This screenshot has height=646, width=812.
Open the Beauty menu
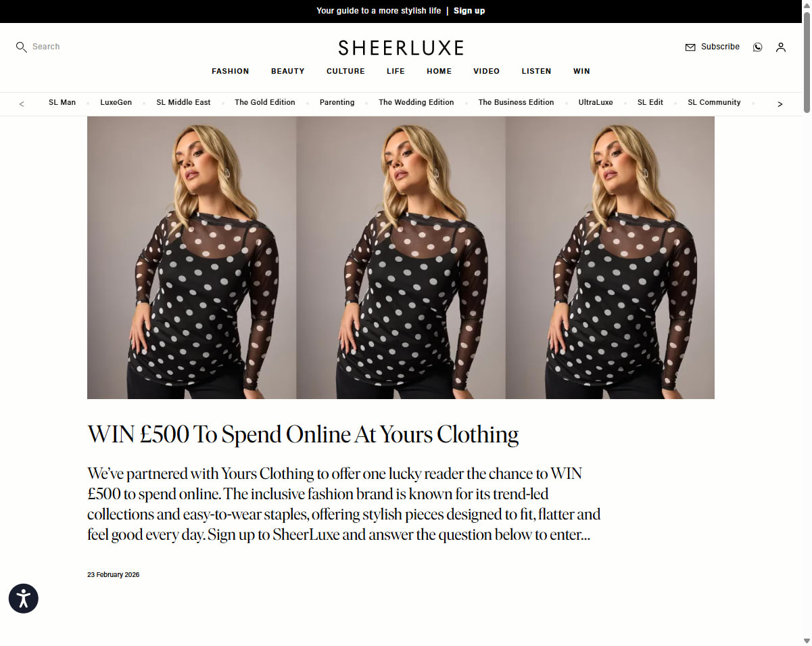(288, 71)
